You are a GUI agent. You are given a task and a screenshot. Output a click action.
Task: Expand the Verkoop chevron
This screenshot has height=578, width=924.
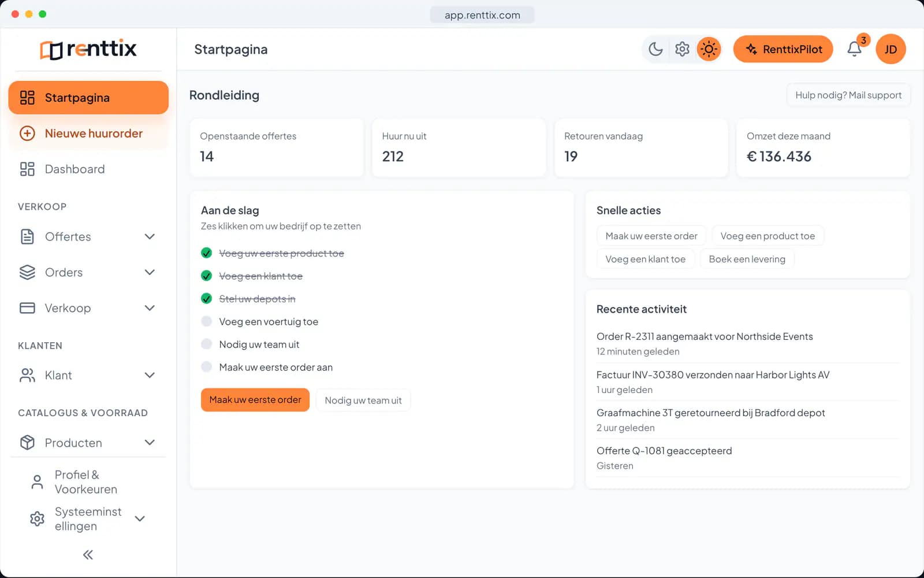(150, 308)
